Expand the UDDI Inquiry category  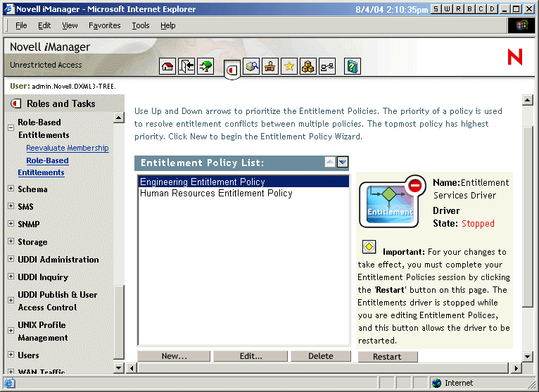[x=11, y=276]
